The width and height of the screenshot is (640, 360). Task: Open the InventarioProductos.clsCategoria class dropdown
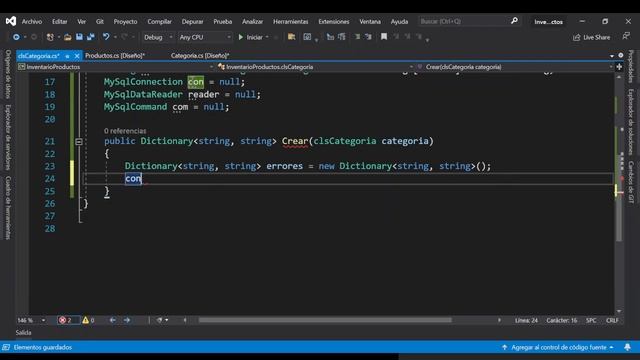click(315, 67)
